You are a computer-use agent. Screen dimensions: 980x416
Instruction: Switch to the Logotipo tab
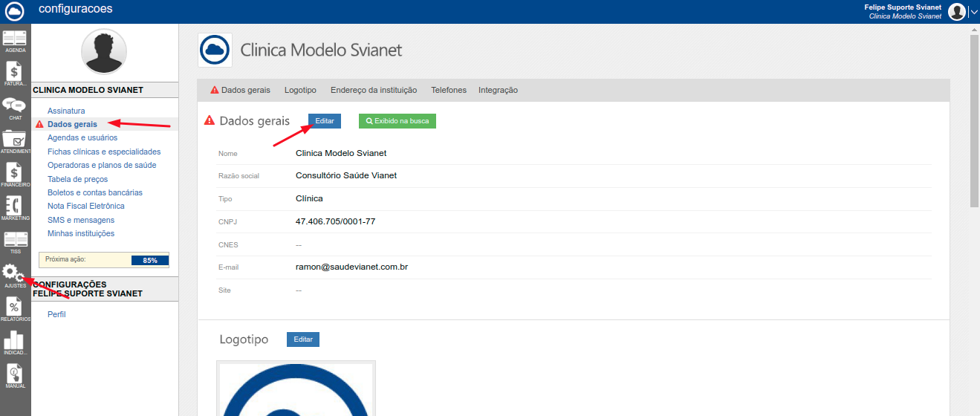point(300,90)
